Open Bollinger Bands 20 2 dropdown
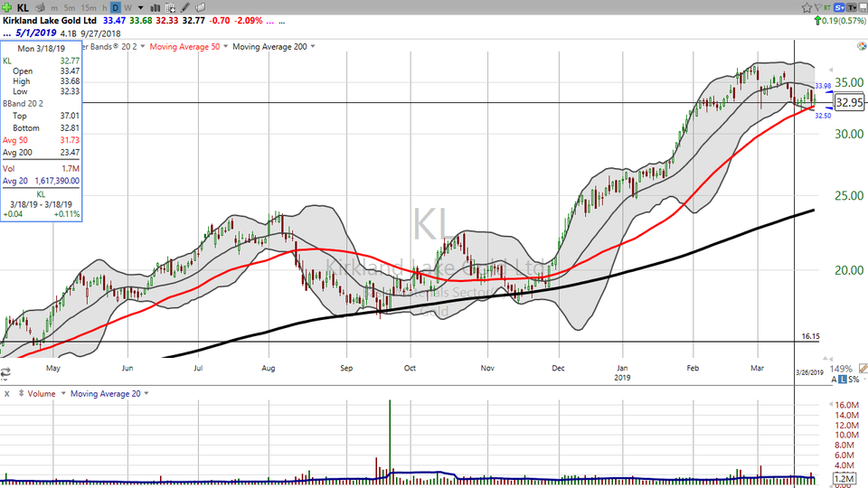 click(x=142, y=46)
